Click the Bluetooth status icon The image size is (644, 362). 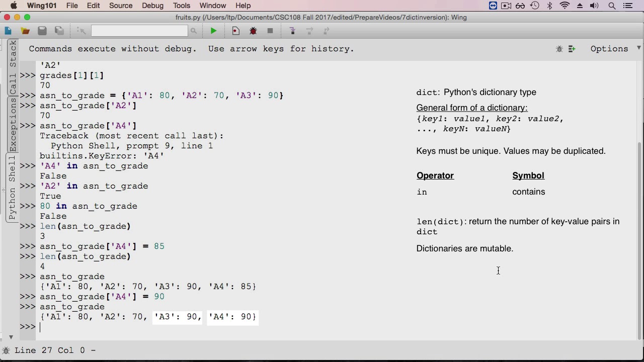(x=550, y=6)
